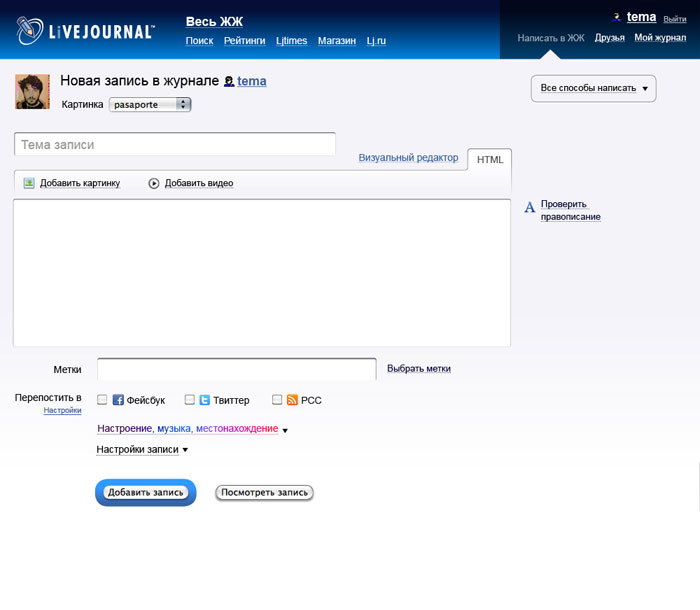Click the RSS feed icon

(292, 400)
